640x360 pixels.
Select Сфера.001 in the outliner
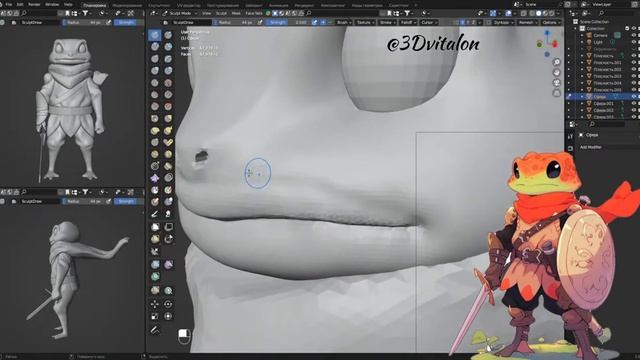pos(603,104)
